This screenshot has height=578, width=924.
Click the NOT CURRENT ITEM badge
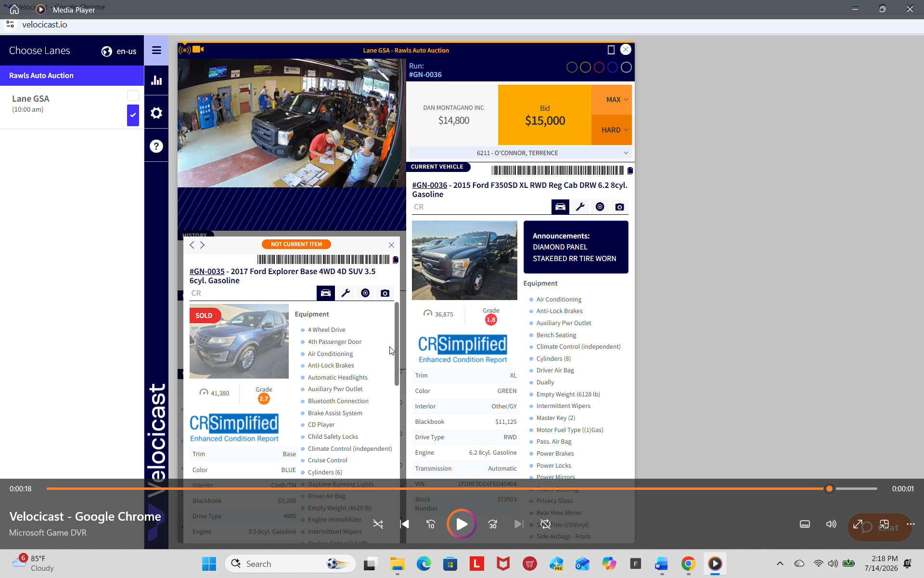tap(296, 244)
